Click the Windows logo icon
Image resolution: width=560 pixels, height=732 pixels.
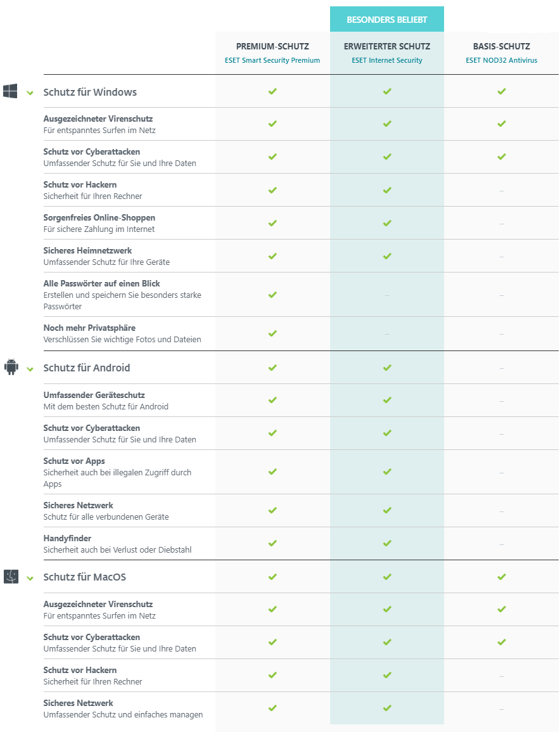click(10, 91)
